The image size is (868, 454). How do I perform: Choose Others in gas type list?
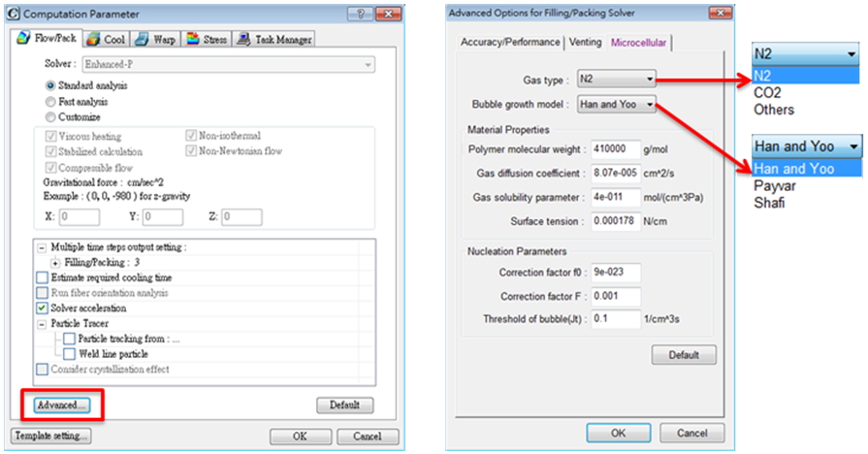[x=805, y=110]
